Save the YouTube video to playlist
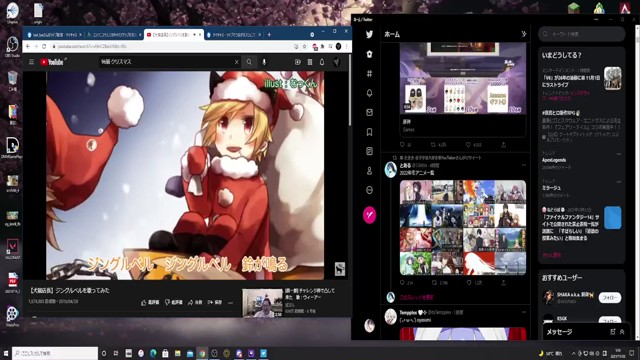This screenshot has width=640, height=360. point(215,302)
